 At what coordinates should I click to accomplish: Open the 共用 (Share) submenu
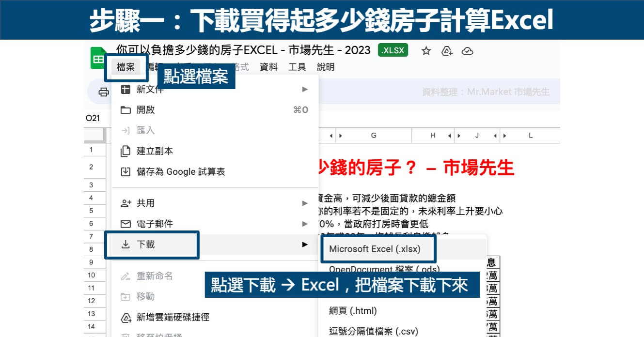pos(215,203)
